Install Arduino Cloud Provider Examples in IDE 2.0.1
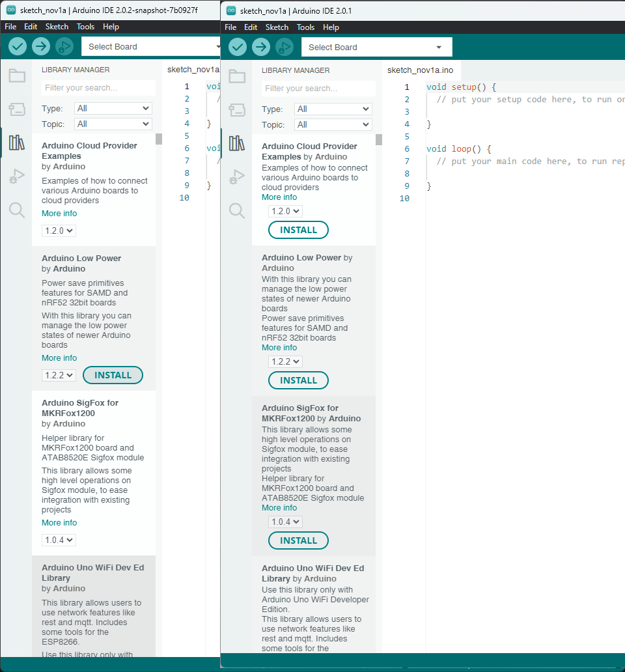Viewport: 625px width, 672px height. tap(298, 230)
